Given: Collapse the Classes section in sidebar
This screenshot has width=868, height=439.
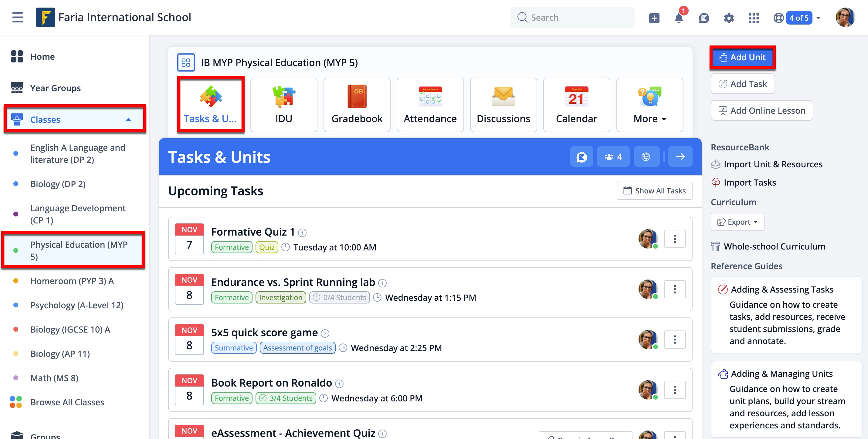Looking at the screenshot, I should click(x=128, y=119).
